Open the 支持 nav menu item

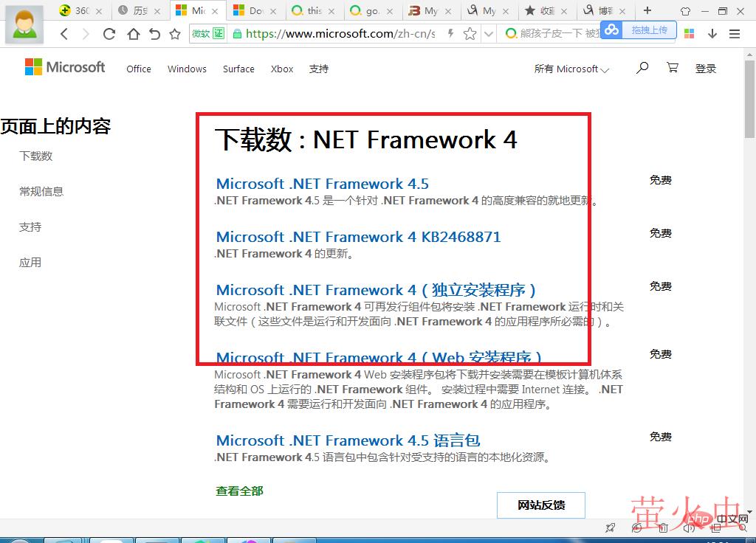coord(319,69)
